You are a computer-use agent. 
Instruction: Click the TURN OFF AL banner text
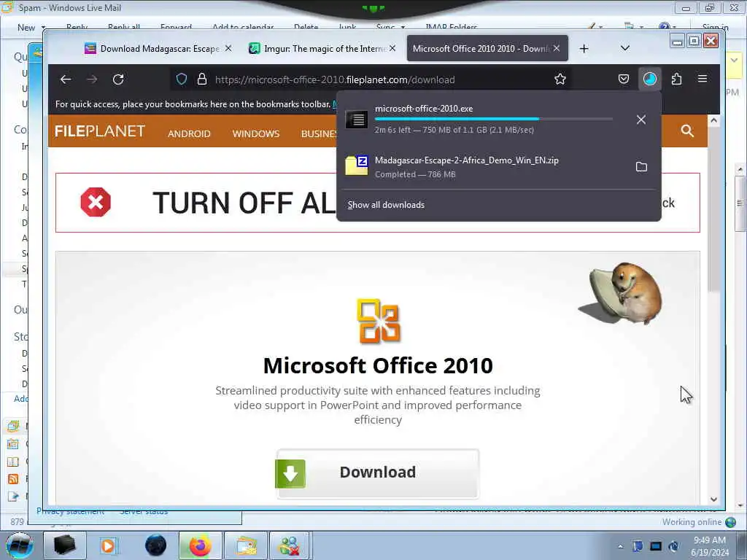[x=244, y=203]
